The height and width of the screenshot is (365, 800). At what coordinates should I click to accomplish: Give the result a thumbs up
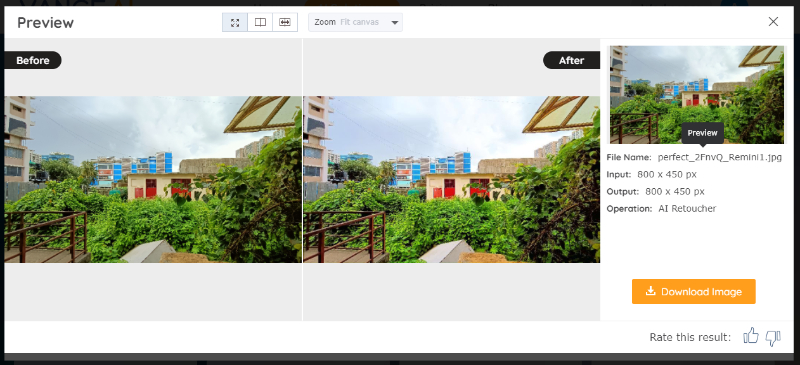[x=751, y=336]
